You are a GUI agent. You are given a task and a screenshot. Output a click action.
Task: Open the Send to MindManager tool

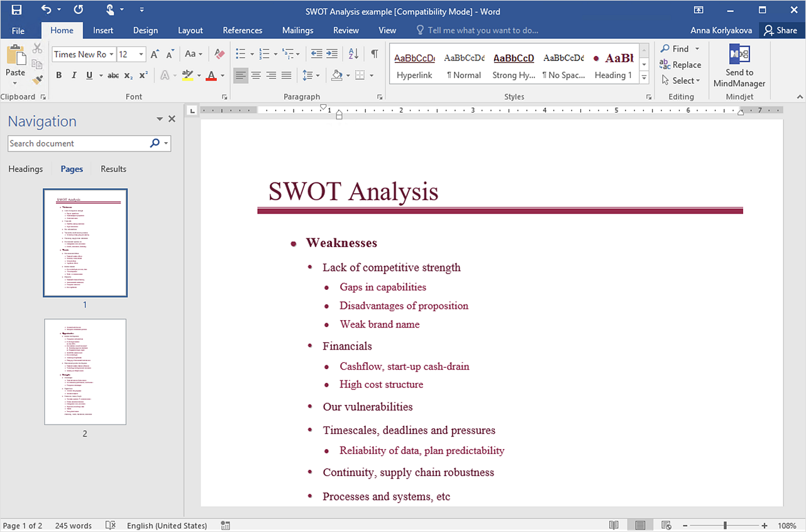click(739, 65)
